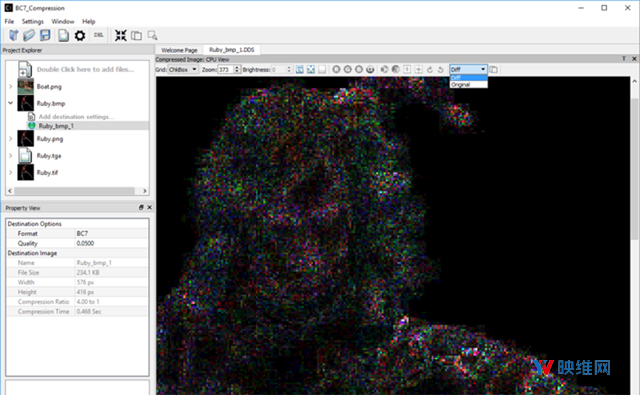Screen dimensions: 640x395
Task: Click the new project toolbar icon
Action: [x=14, y=36]
